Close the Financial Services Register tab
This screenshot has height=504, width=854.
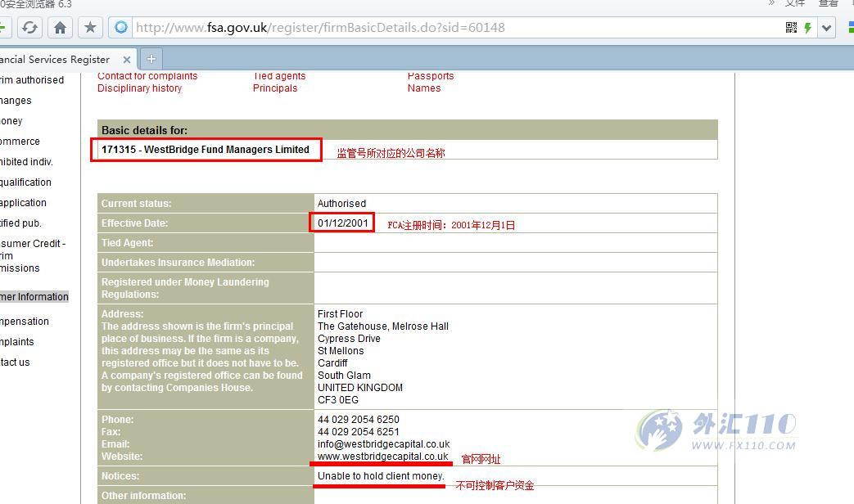pyautogui.click(x=126, y=60)
